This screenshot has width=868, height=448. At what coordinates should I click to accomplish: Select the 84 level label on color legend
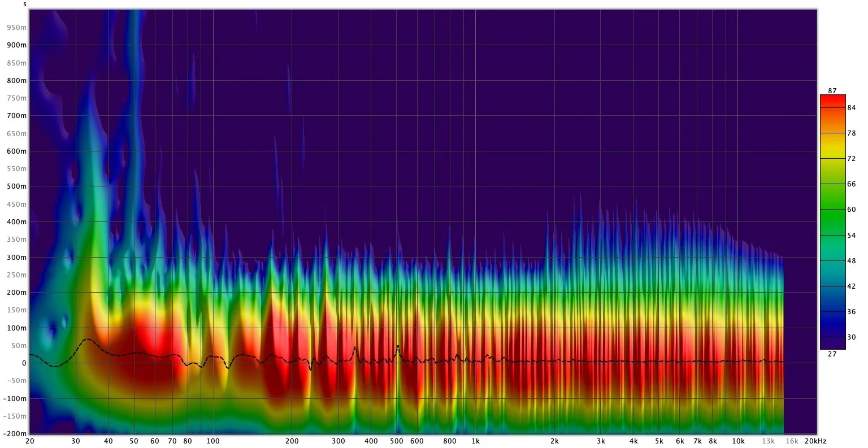coord(852,107)
